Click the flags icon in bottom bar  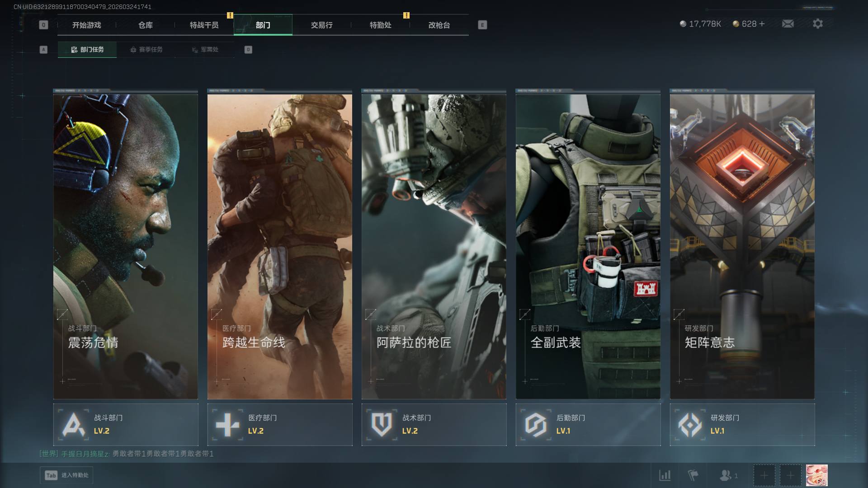coord(693,475)
